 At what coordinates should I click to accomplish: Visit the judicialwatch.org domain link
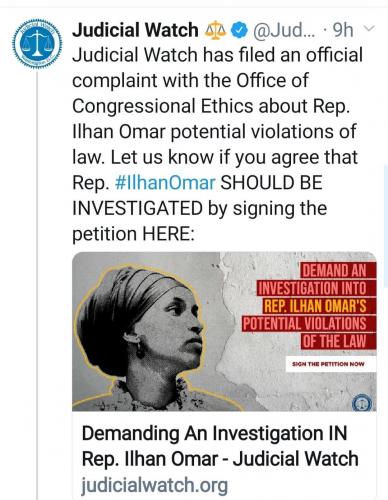(155, 485)
